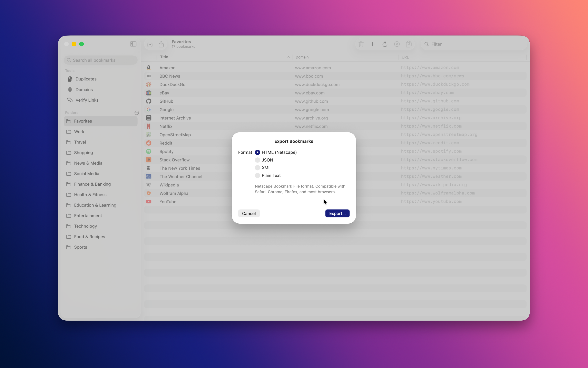Toggle the sidebar visibility icon

tap(133, 44)
